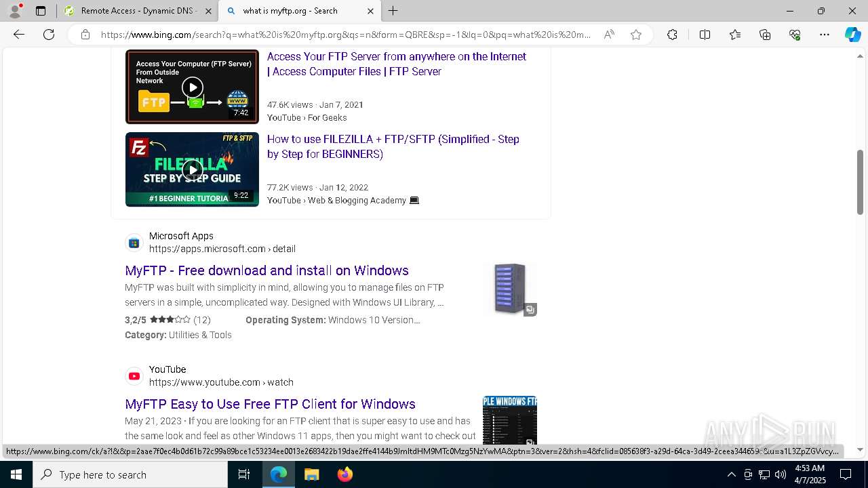
Task: Toggle split screen icon
Action: 705,35
